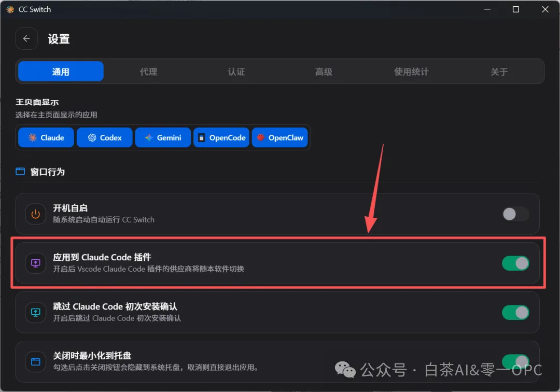Open the 使用统计 tab
The image size is (560, 392).
point(411,72)
